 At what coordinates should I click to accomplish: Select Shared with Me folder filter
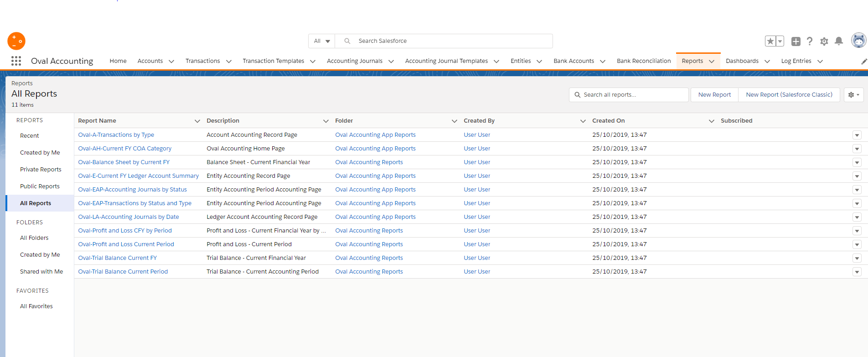(41, 272)
